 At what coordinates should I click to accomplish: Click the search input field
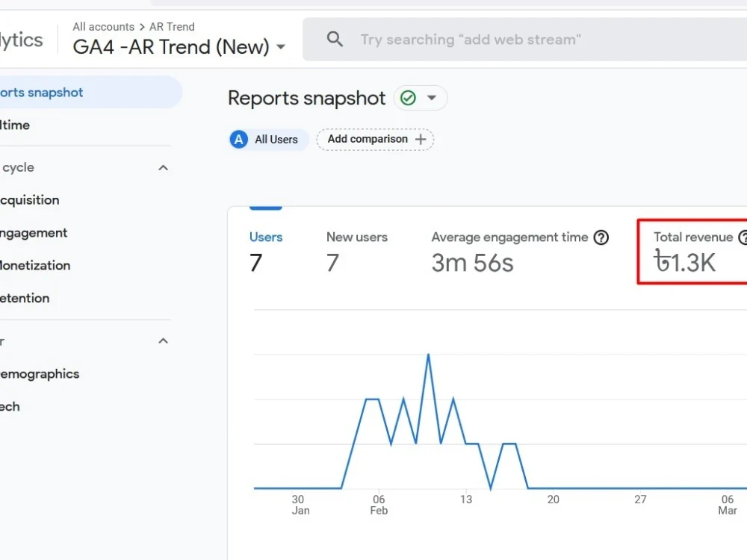click(548, 40)
